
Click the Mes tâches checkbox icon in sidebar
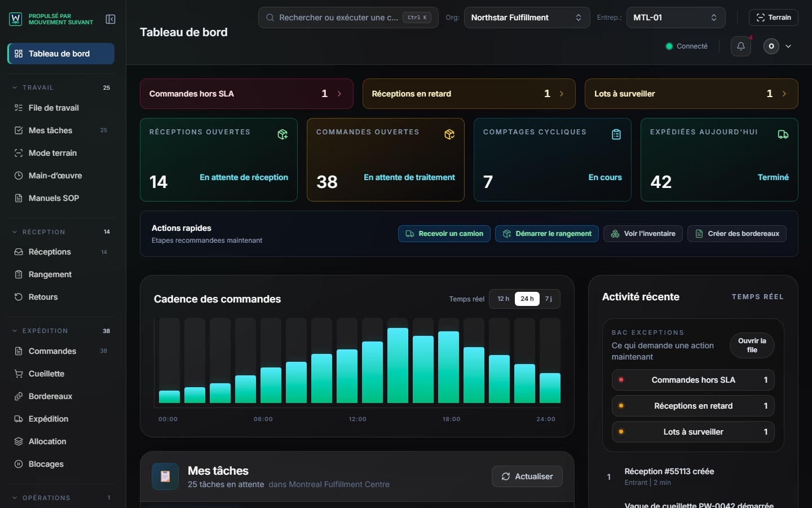pyautogui.click(x=19, y=130)
